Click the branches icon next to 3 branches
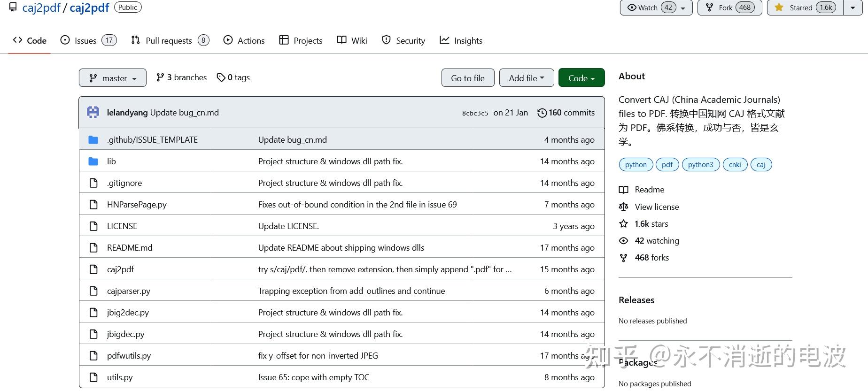This screenshot has height=391, width=868. point(160,77)
